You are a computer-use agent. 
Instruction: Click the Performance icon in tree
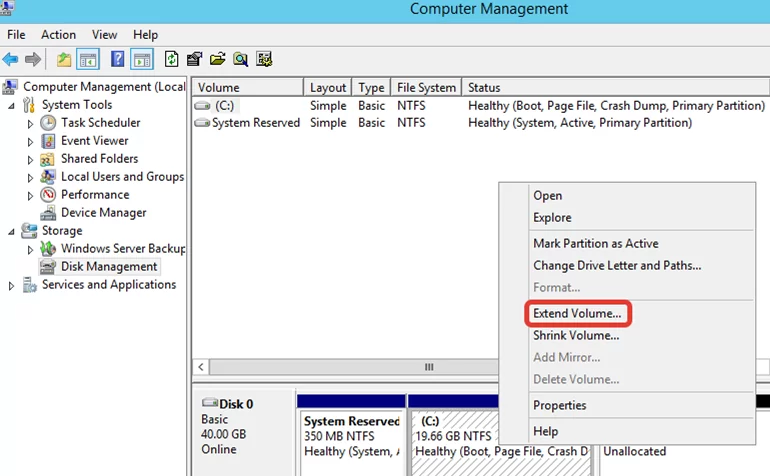tap(48, 195)
